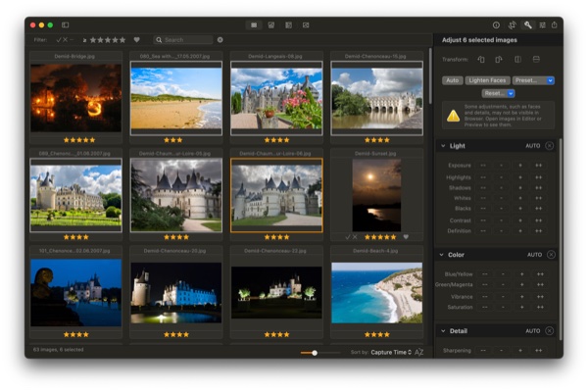Increase Exposure with the ++ button
The height and width of the screenshot is (391, 588).
tap(538, 166)
